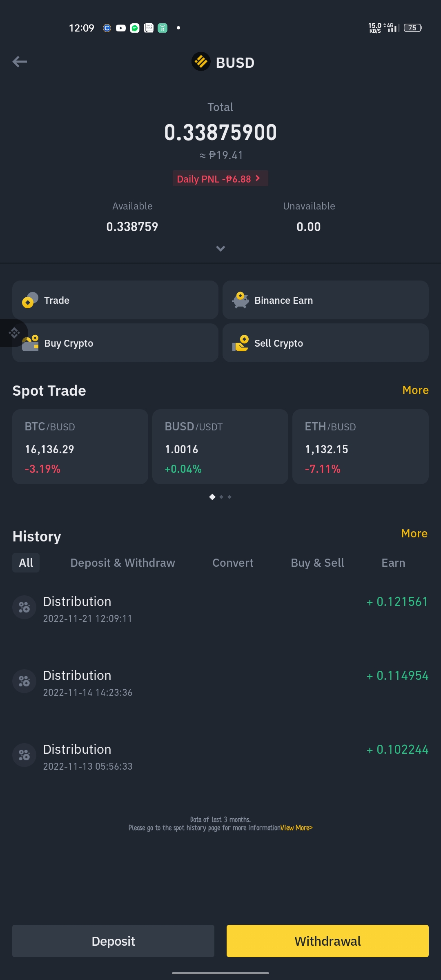This screenshot has height=980, width=441.
Task: Tap the Sell Crypto hand icon
Action: tap(241, 343)
